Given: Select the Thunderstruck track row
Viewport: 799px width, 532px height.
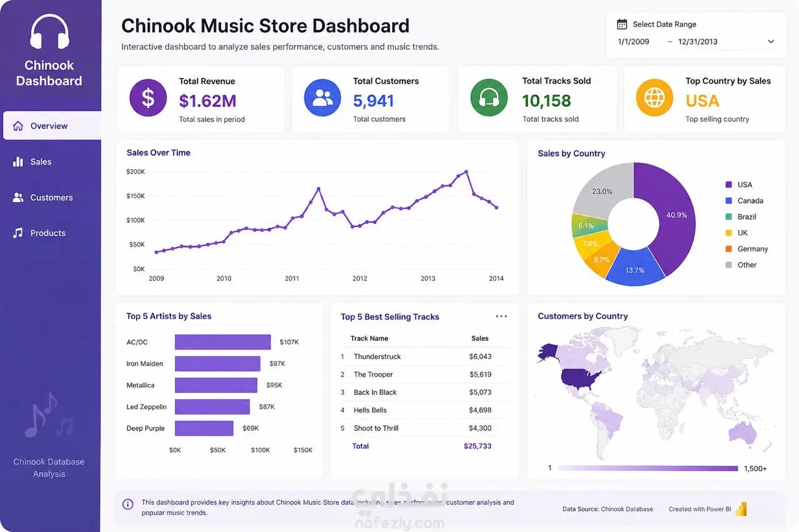Looking at the screenshot, I should point(424,357).
